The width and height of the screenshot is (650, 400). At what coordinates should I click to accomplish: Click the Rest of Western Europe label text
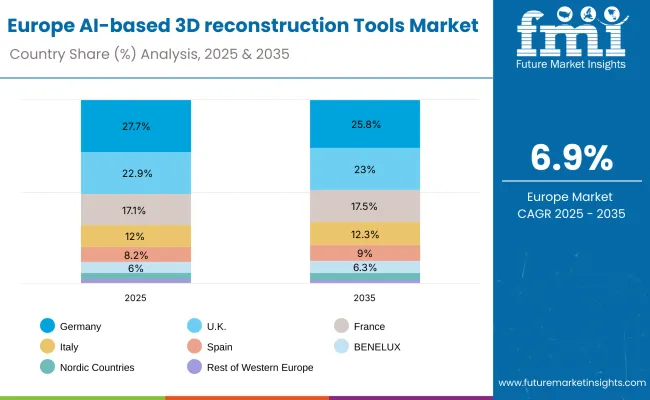pos(260,367)
